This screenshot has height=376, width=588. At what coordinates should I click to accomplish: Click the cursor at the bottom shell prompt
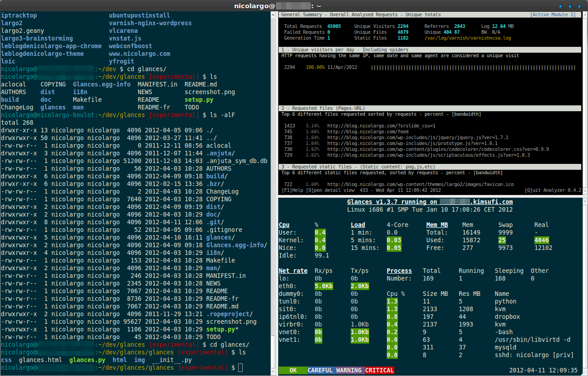click(240, 368)
